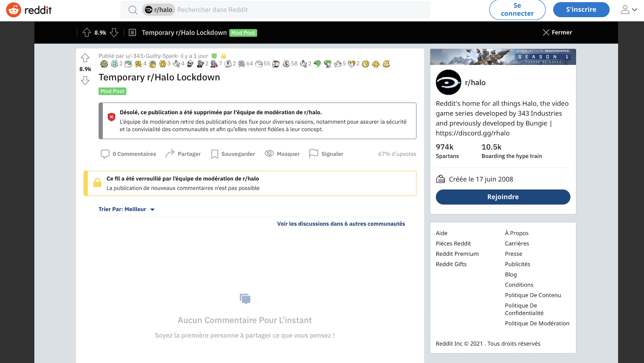The width and height of the screenshot is (644, 363).
Task: Open the Blog footer link
Action: [x=511, y=275]
